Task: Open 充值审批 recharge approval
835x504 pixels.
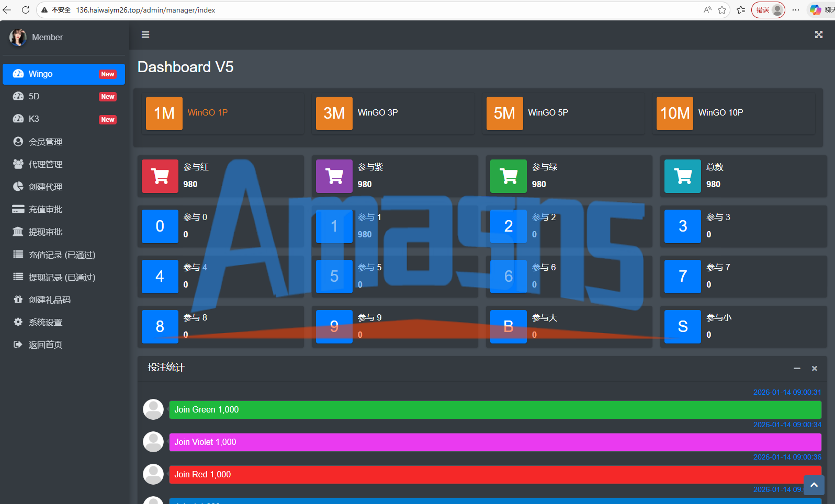Action: click(x=64, y=209)
